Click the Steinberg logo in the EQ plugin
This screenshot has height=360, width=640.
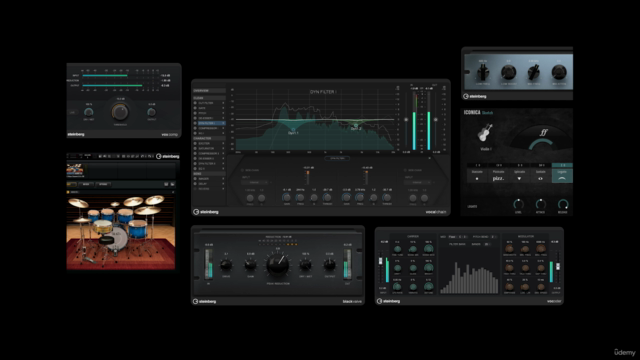(475, 96)
